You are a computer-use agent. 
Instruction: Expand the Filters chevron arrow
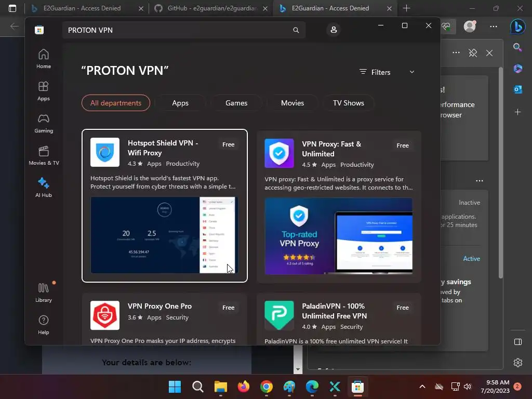(412, 72)
